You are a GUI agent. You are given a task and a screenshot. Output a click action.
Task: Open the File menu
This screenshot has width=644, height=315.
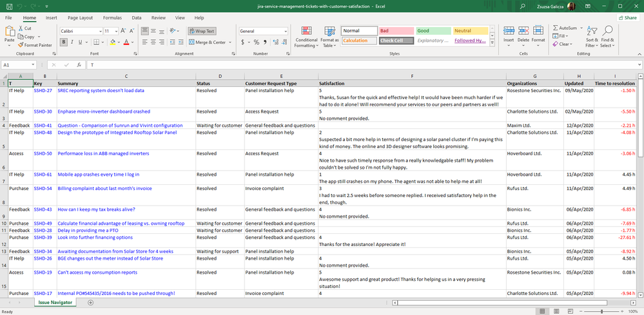pyautogui.click(x=8, y=17)
